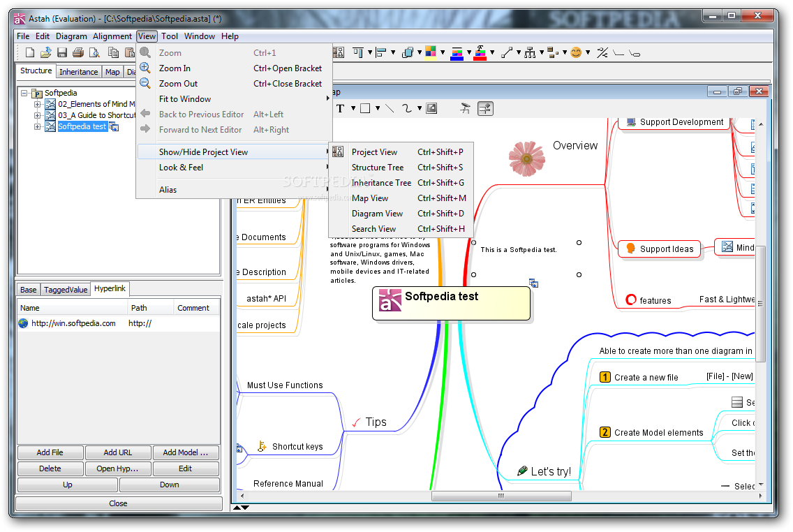
Task: Open the File menu
Action: 23,36
